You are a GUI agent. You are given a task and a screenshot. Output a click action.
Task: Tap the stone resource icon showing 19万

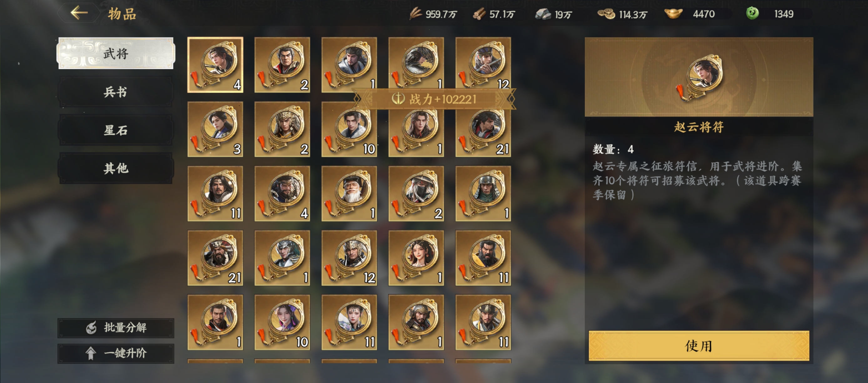pyautogui.click(x=543, y=14)
